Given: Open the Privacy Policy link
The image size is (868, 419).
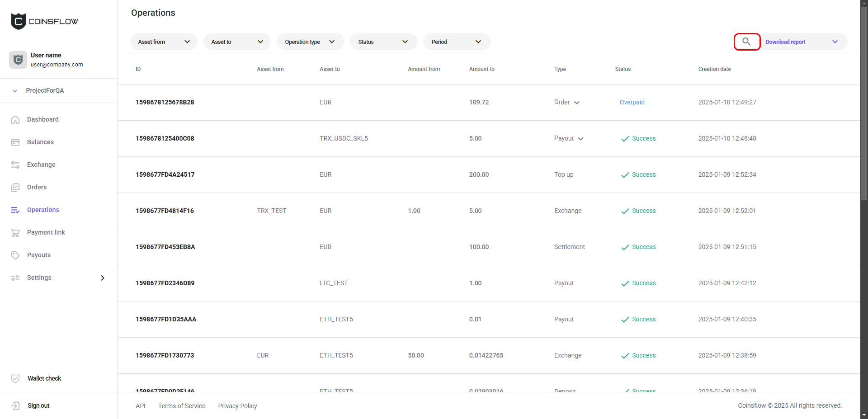Looking at the screenshot, I should point(237,406).
